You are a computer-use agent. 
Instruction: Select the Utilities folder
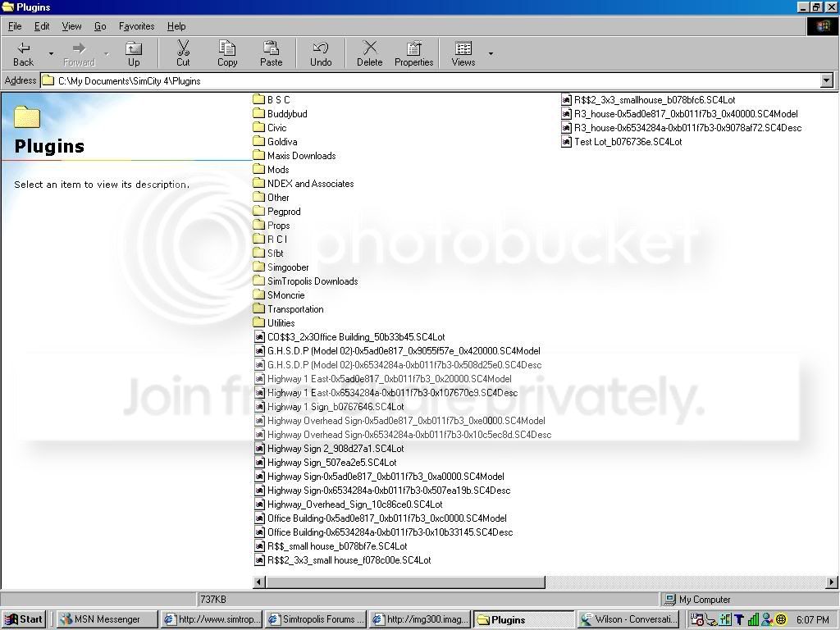[x=274, y=322]
